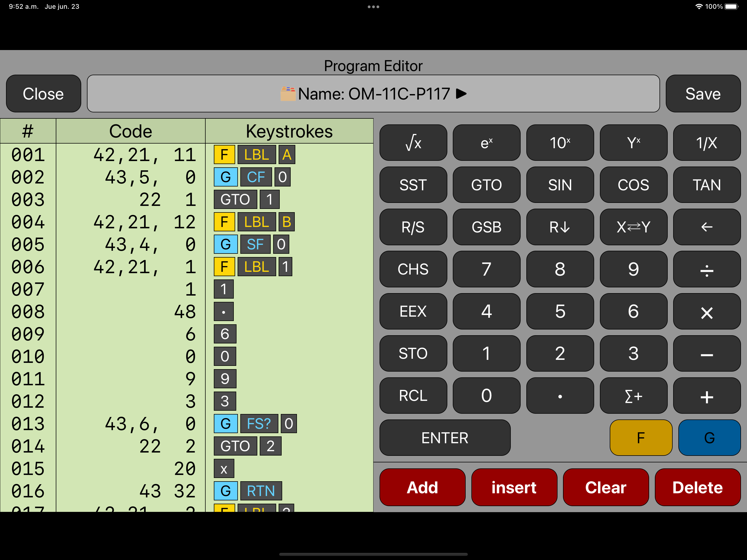Tap the Keystrokes column header
The height and width of the screenshot is (560, 747).
coord(289,131)
